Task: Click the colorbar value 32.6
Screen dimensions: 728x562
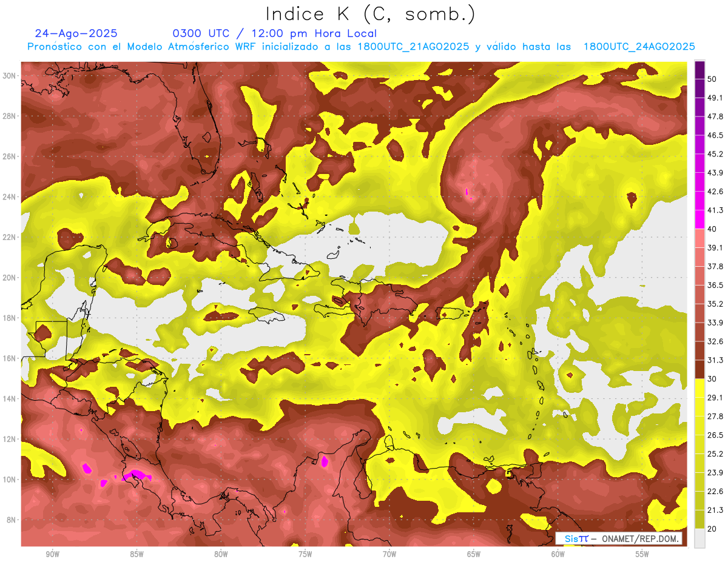Action: click(716, 341)
